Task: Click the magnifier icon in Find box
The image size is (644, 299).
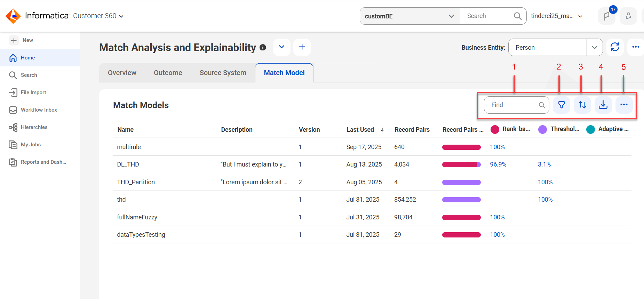Action: pos(542,105)
